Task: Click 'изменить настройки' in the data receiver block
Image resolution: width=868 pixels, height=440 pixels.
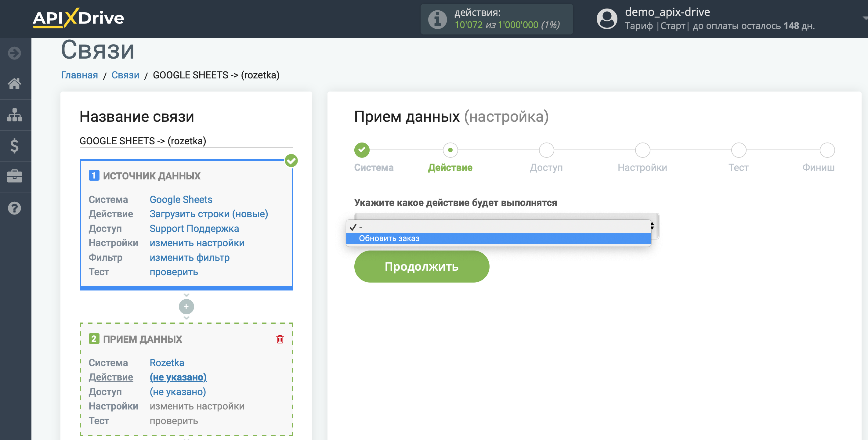Action: pyautogui.click(x=197, y=406)
